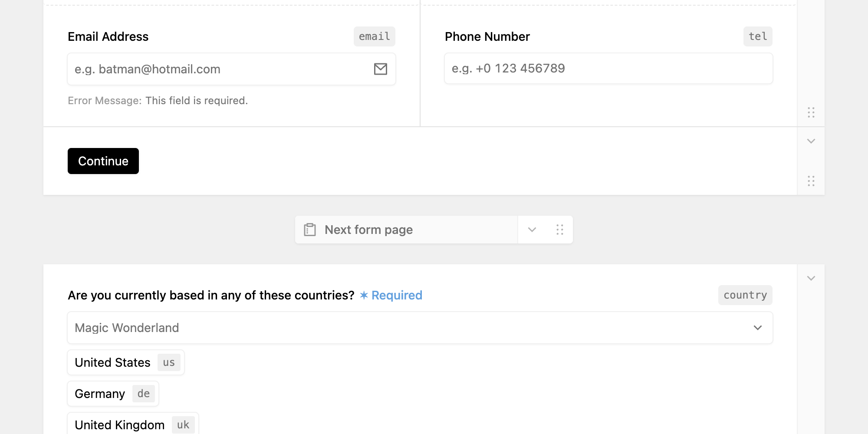The image size is (868, 434).
Task: Click the tel type tag
Action: pos(758,36)
